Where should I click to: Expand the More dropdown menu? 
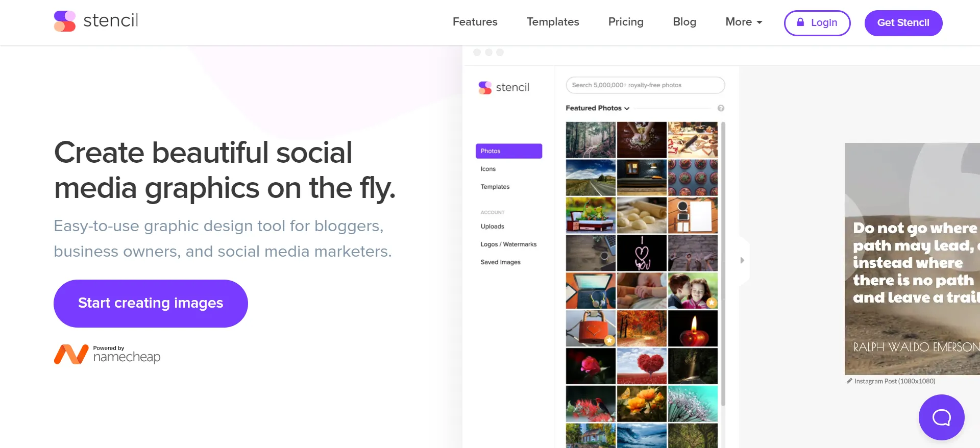click(x=744, y=22)
